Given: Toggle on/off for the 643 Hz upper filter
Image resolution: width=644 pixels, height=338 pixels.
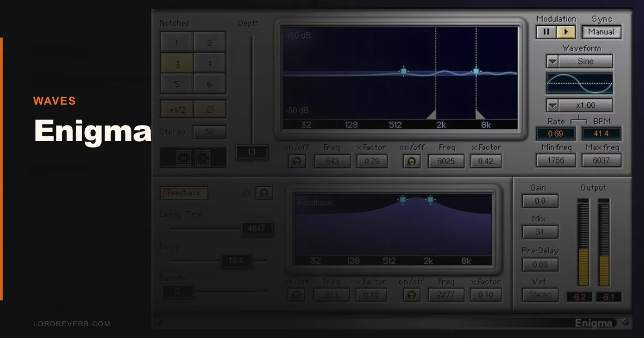Looking at the screenshot, I should 297,161.
